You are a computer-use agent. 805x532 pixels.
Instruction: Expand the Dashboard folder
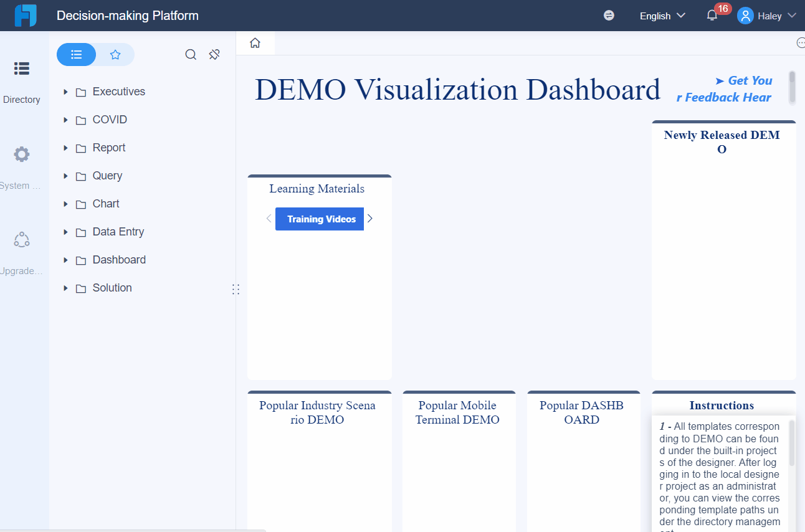click(x=65, y=260)
